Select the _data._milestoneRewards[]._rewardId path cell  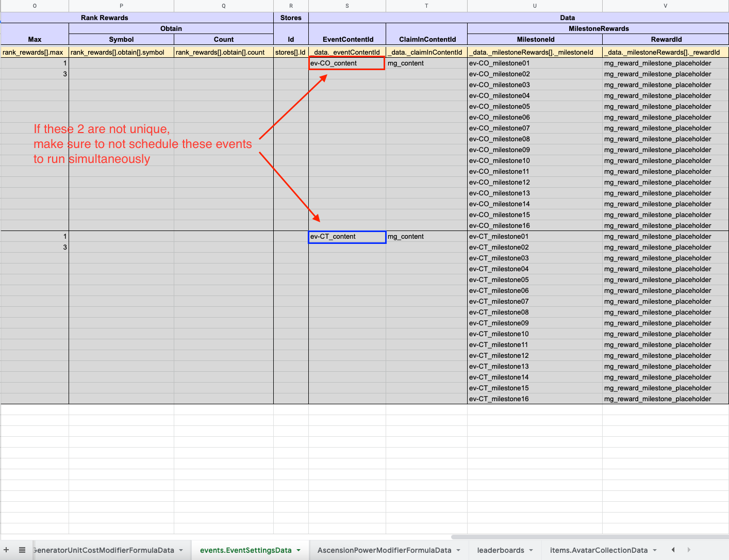pyautogui.click(x=665, y=52)
